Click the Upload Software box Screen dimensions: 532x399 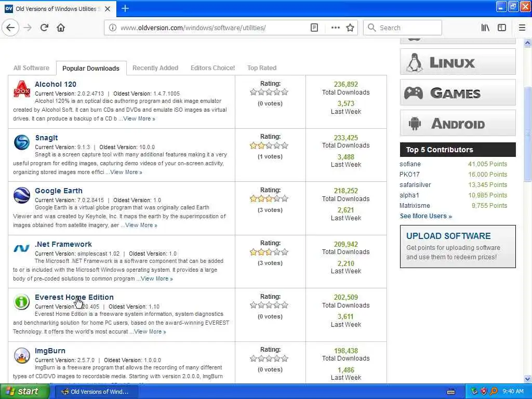click(458, 247)
